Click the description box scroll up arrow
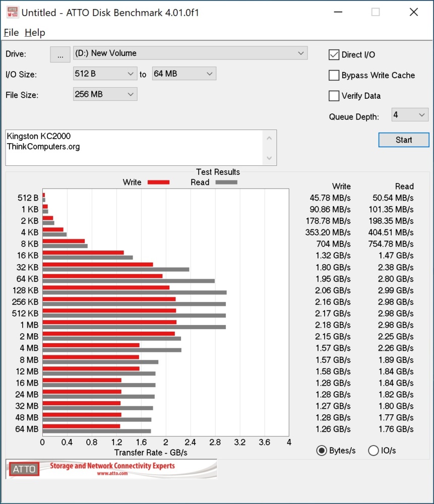Screen dimensions: 434x504 269,138
